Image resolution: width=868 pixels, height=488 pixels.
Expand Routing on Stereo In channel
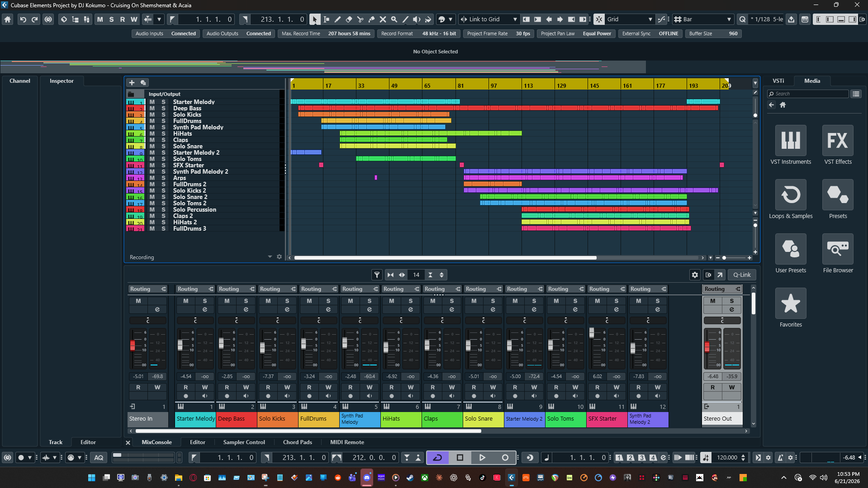pyautogui.click(x=148, y=289)
